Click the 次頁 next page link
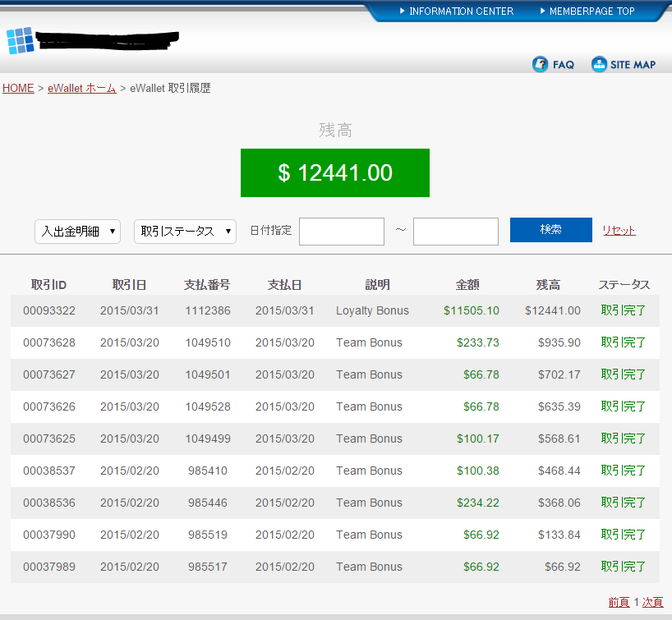 pos(652,602)
